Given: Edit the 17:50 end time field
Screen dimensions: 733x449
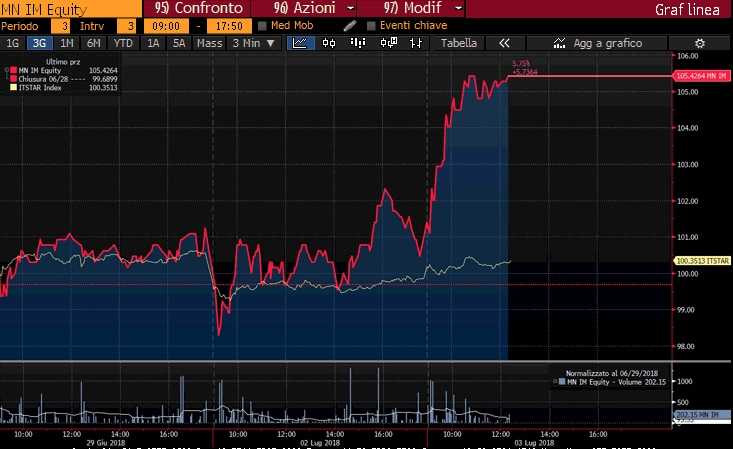Looking at the screenshot, I should (x=229, y=26).
